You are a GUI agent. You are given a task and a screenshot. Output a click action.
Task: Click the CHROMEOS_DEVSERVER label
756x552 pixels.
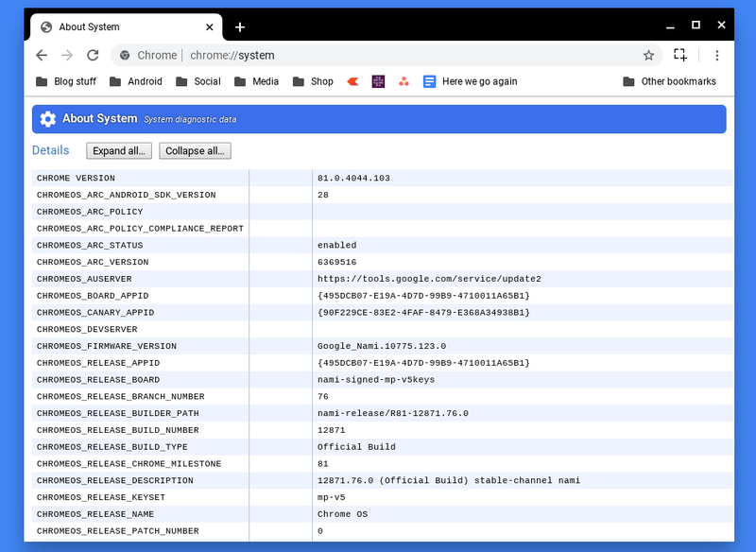click(x=87, y=329)
